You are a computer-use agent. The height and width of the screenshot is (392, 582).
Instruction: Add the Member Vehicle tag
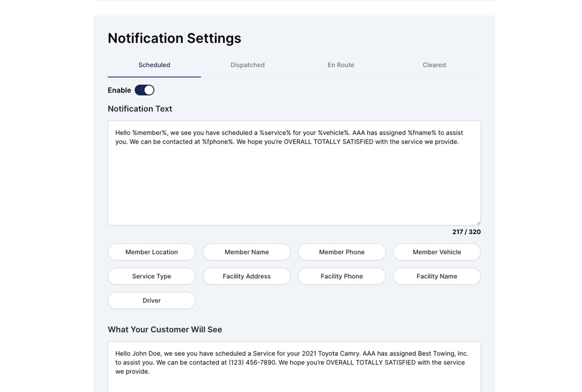pyautogui.click(x=437, y=252)
